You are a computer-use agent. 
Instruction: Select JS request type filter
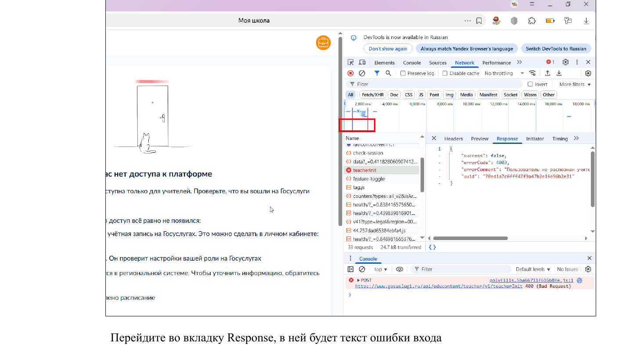pyautogui.click(x=421, y=95)
